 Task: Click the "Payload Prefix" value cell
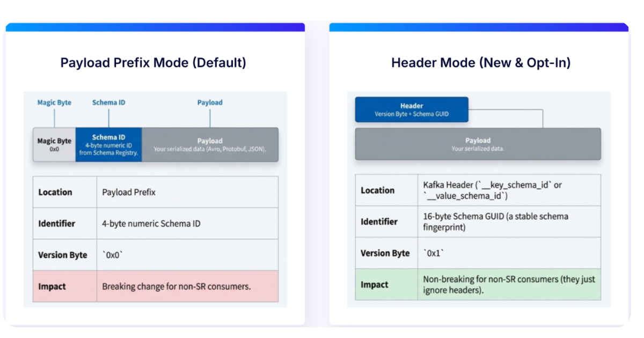187,192
